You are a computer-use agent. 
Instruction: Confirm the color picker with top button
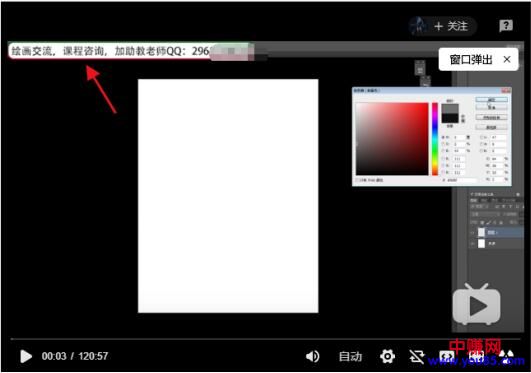[491, 100]
